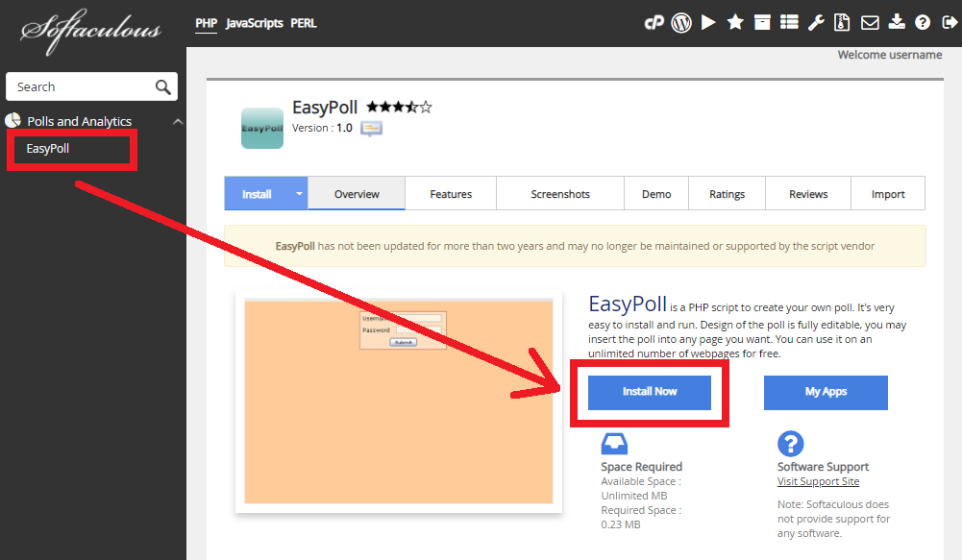
Task: Click the WordPress icon in the header
Action: [x=681, y=22]
